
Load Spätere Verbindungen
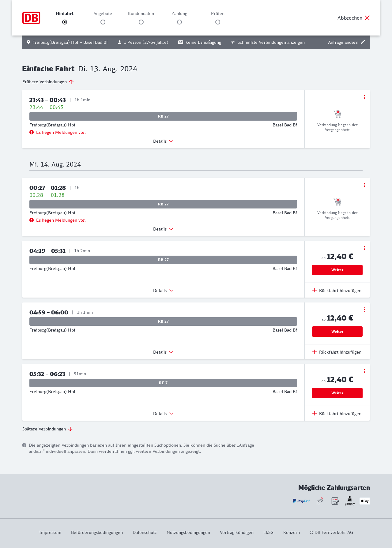(47, 429)
